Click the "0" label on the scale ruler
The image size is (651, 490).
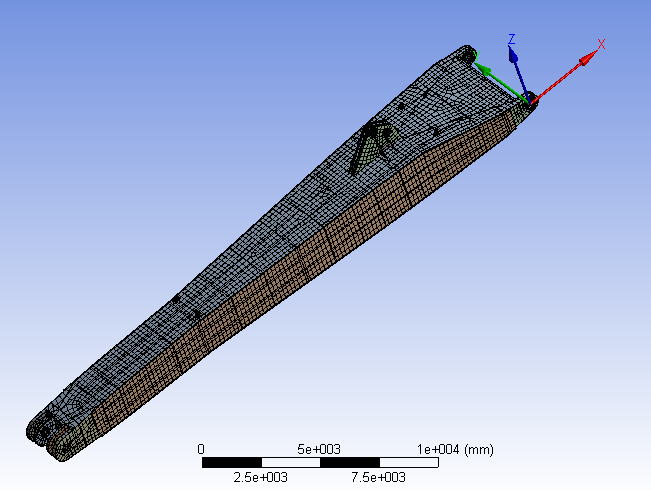(x=201, y=449)
